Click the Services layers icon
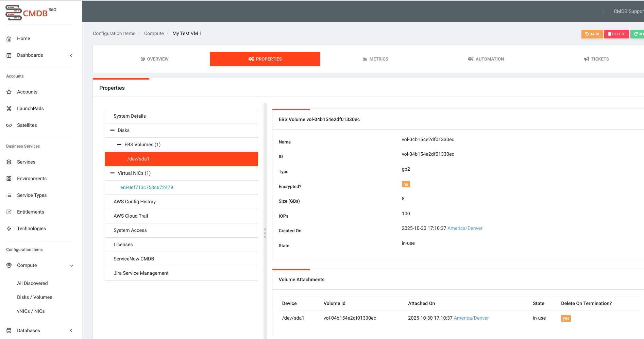 click(x=9, y=162)
